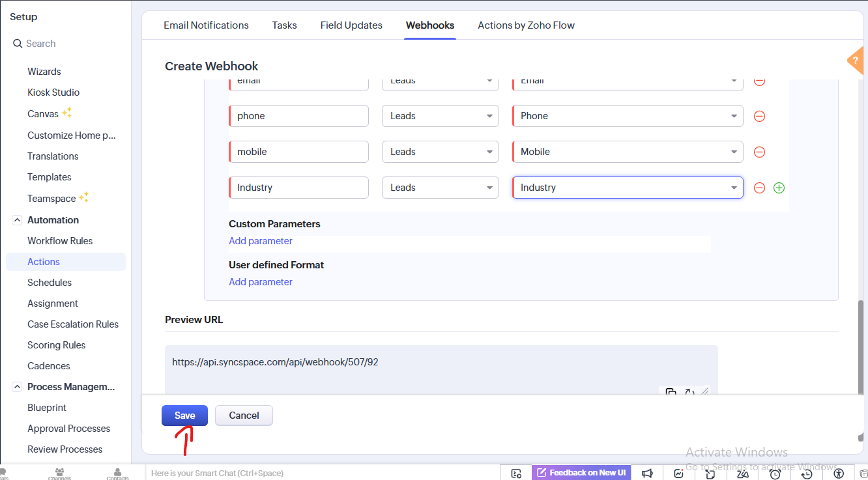Click the Search field in Setup sidebar
868x480 pixels.
(x=65, y=44)
